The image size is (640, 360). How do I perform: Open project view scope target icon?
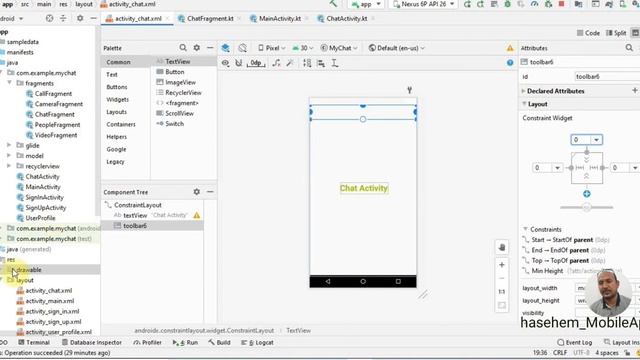(x=49, y=18)
